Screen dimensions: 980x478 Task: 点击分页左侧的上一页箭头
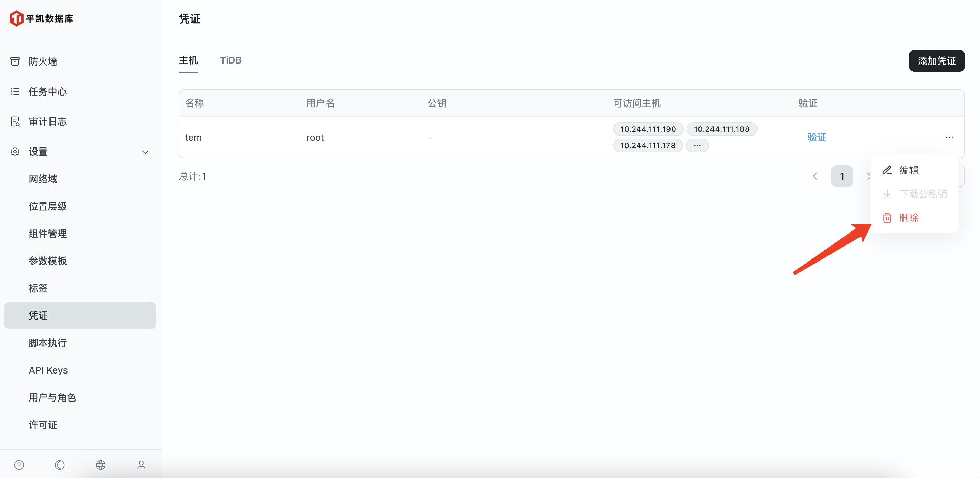click(815, 176)
